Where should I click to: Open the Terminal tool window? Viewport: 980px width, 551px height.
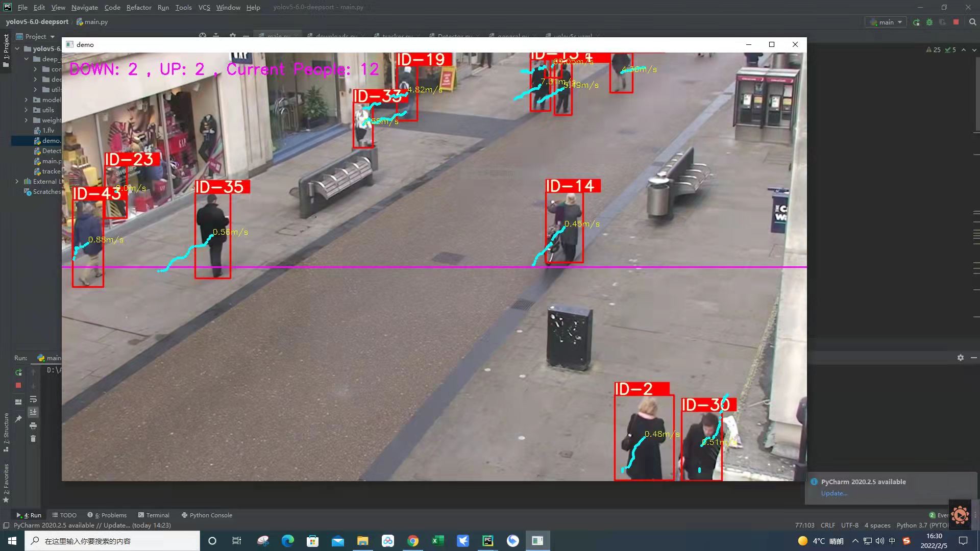(x=154, y=515)
